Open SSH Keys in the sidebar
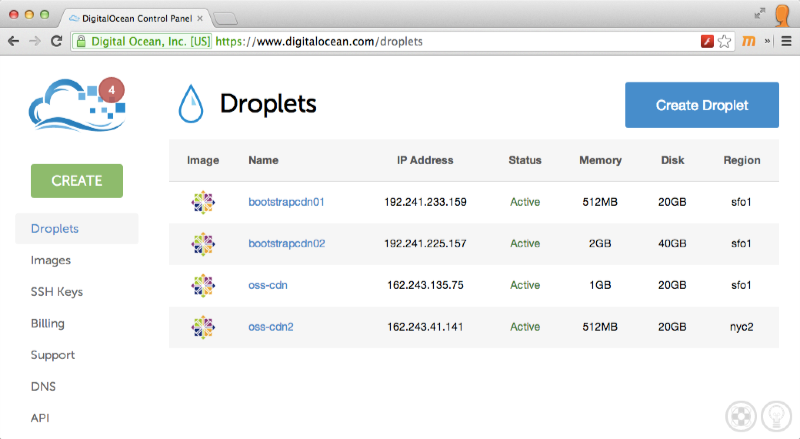800x439 pixels. (57, 292)
